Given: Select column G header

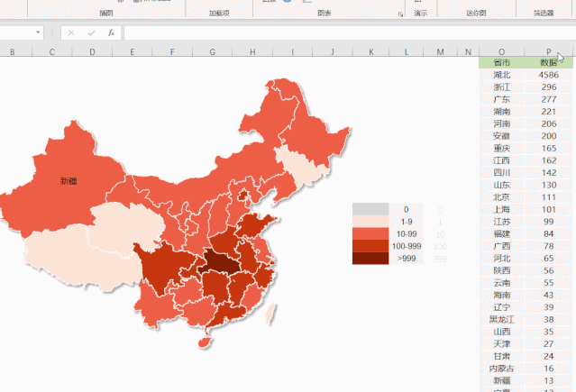Looking at the screenshot, I should point(213,51).
